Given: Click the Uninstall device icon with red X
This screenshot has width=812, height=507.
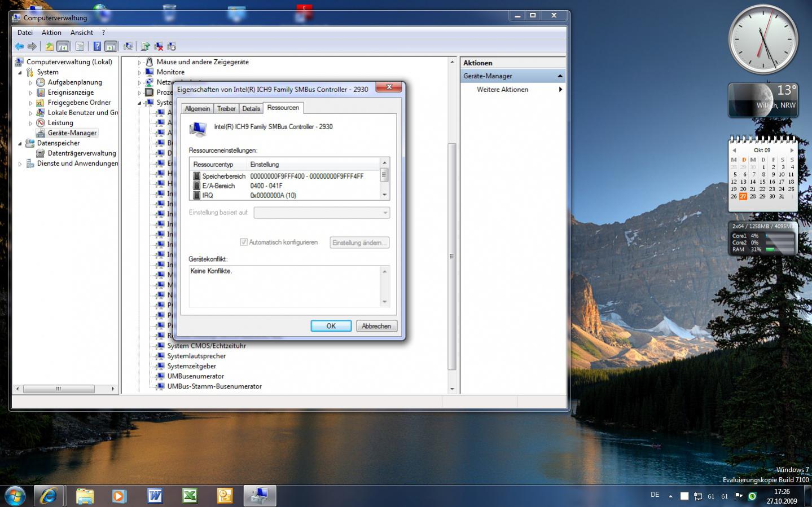Looking at the screenshot, I should point(159,46).
